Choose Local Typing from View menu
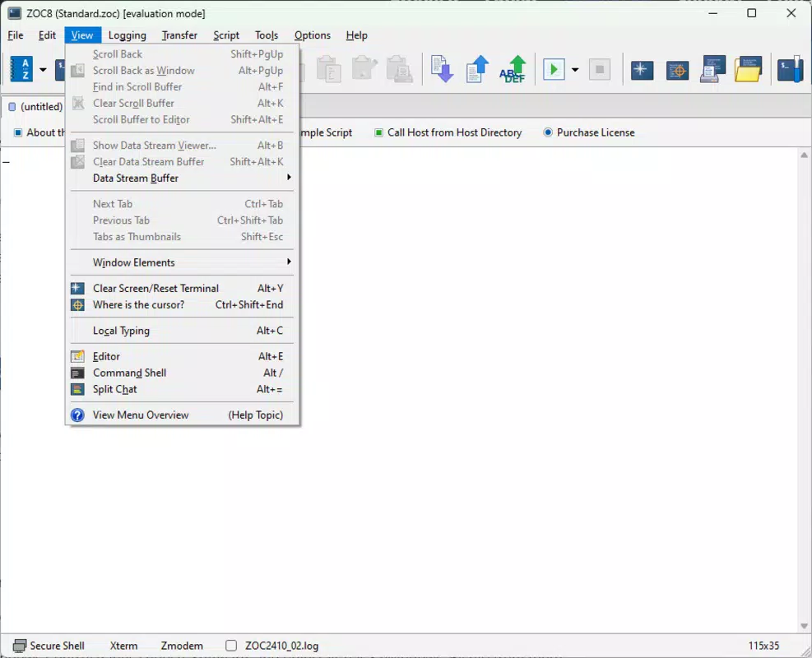Viewport: 812px width, 658px height. pyautogui.click(x=182, y=331)
